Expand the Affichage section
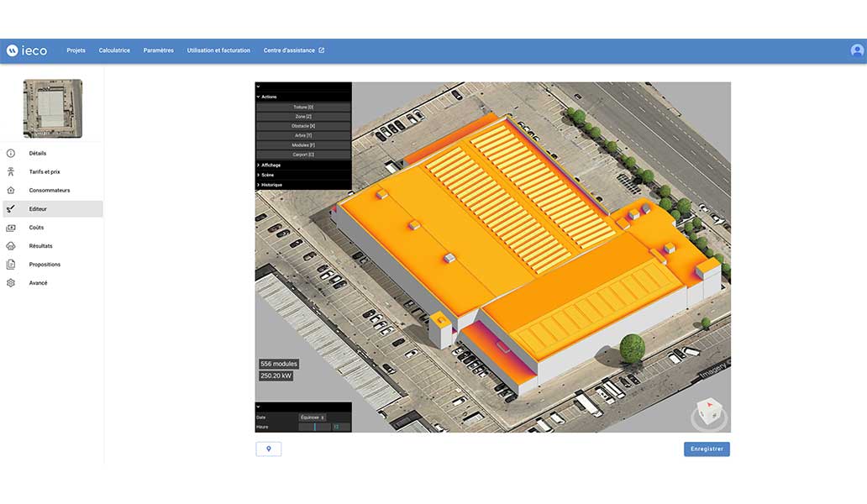 tap(259, 165)
